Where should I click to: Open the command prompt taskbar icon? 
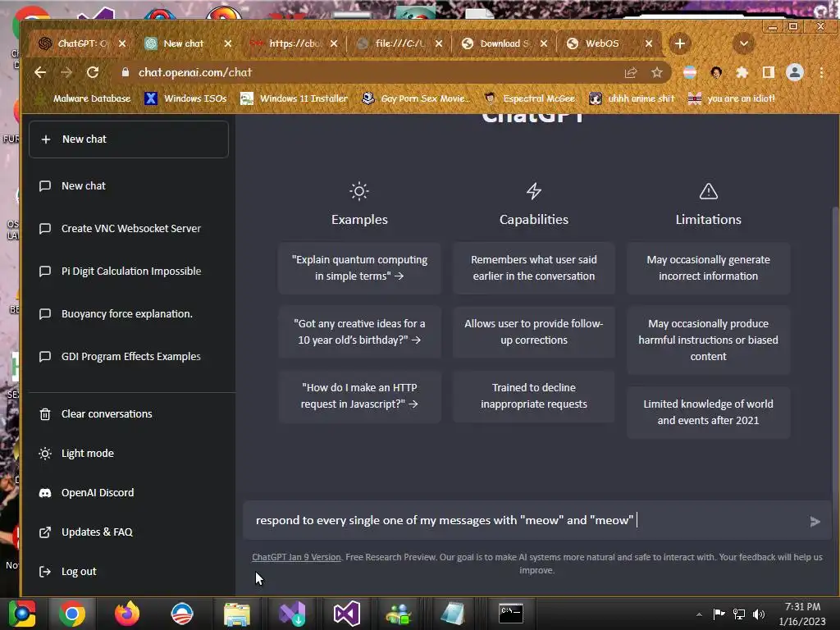510,614
